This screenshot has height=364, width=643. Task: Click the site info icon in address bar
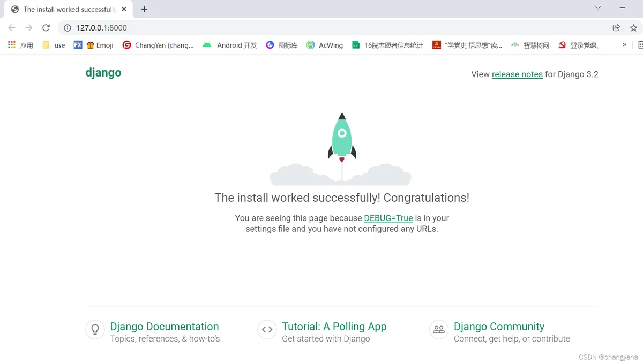pyautogui.click(x=68, y=28)
